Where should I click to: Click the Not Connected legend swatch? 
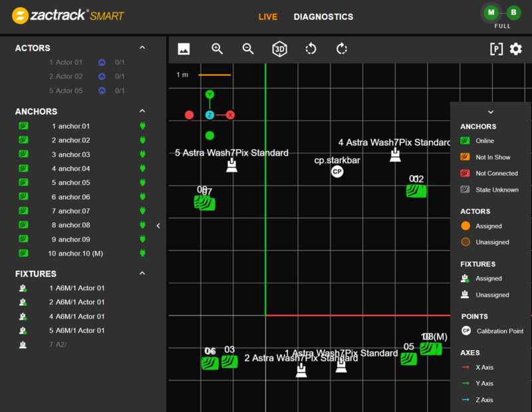[x=465, y=173]
